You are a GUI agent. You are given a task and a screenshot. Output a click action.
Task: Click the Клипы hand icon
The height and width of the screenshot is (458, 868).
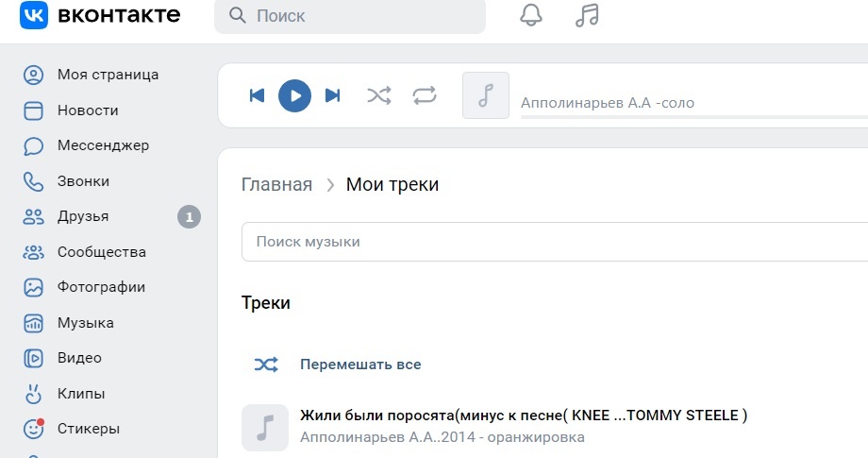point(33,394)
